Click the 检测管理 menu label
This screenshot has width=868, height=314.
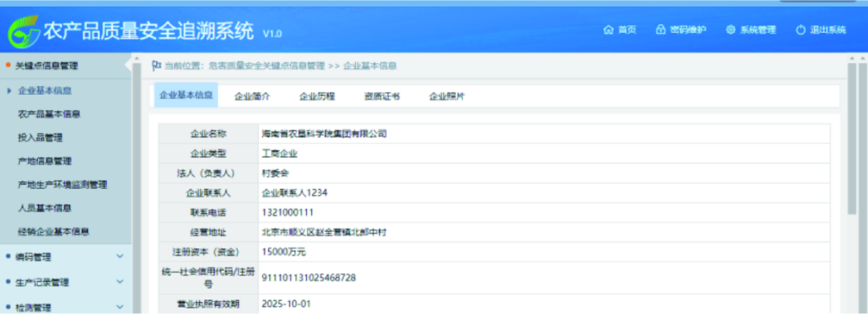pos(33,308)
